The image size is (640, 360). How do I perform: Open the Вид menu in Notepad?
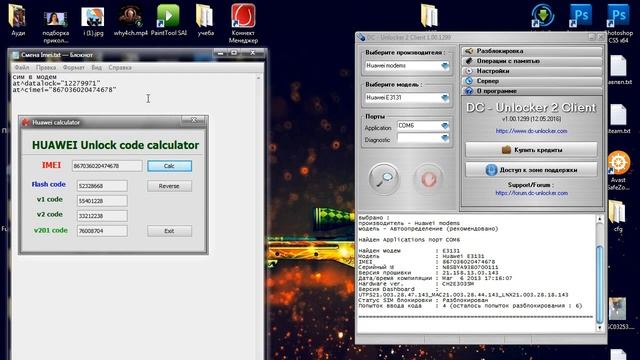click(96, 67)
